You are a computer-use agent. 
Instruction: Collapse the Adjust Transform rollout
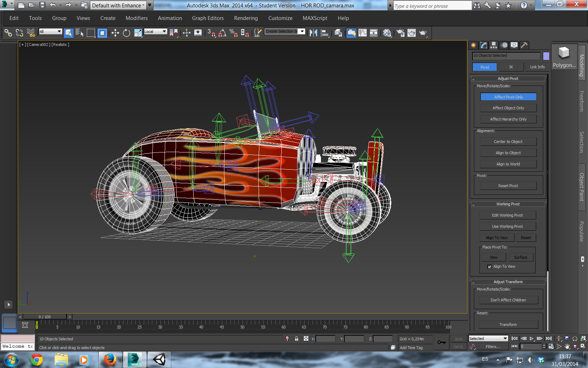[x=508, y=282]
